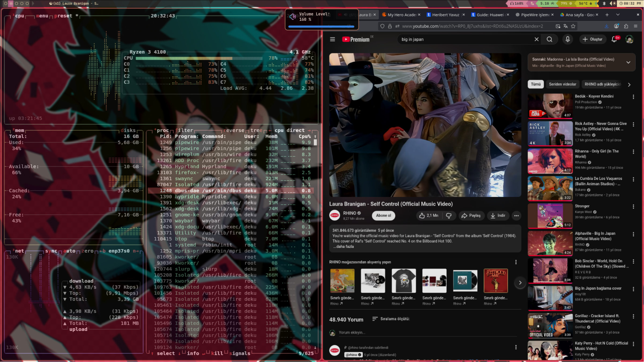
Task: Switch to Ana sayfa - Google tab
Action: pyautogui.click(x=579, y=15)
